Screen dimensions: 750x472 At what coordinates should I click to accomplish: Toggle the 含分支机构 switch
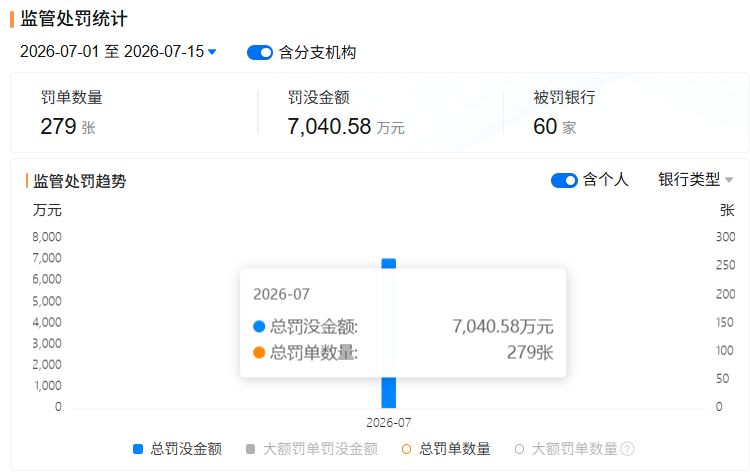[260, 52]
